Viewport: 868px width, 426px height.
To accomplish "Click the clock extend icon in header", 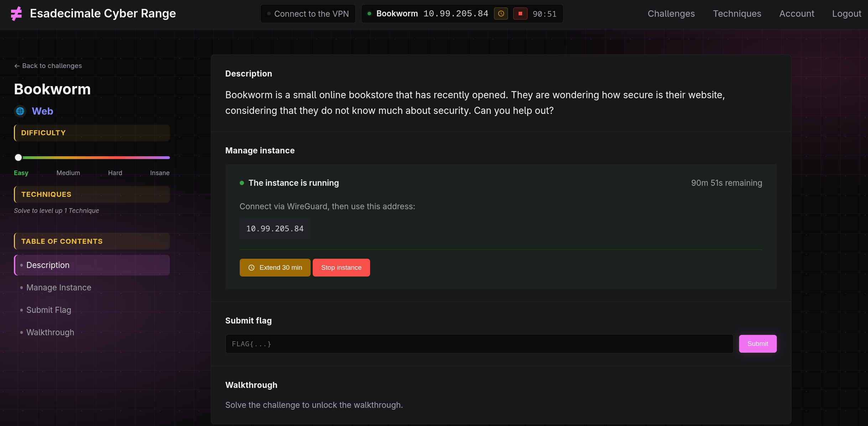I will click(501, 14).
